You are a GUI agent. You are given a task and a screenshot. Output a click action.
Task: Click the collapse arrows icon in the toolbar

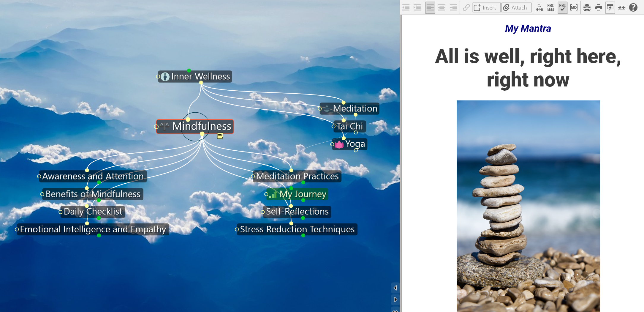tap(621, 8)
